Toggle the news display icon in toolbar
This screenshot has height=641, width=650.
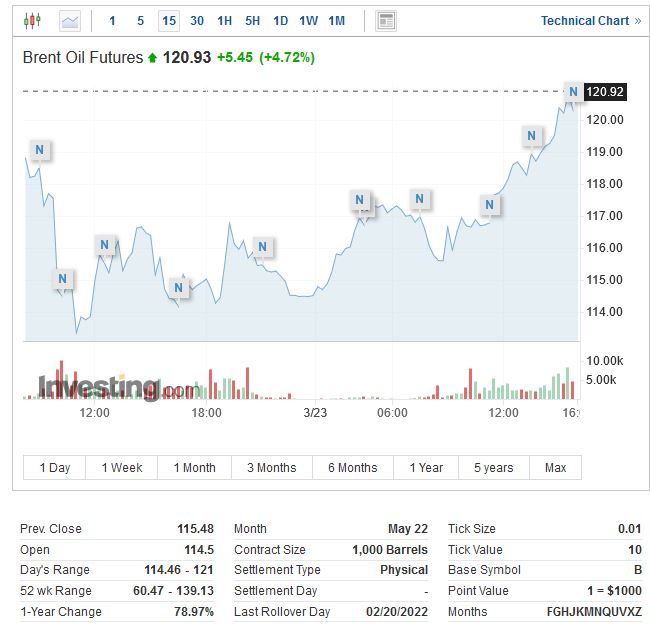tap(386, 21)
